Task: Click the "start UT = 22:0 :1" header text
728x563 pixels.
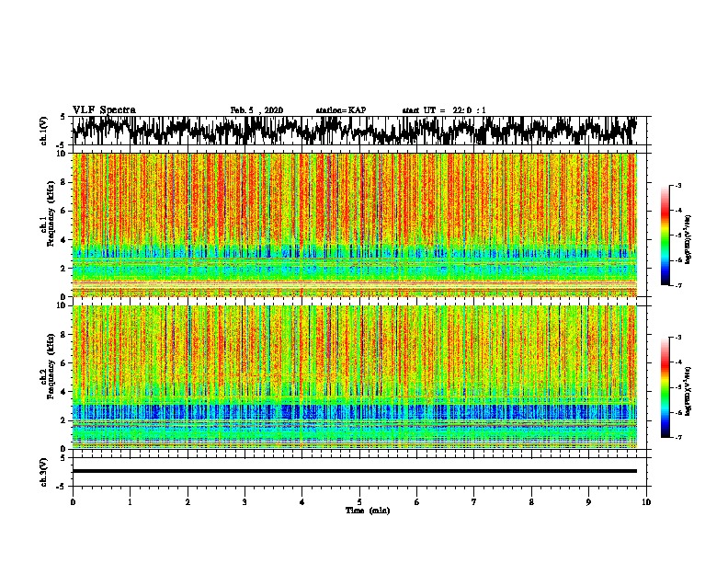Action: 444,110
